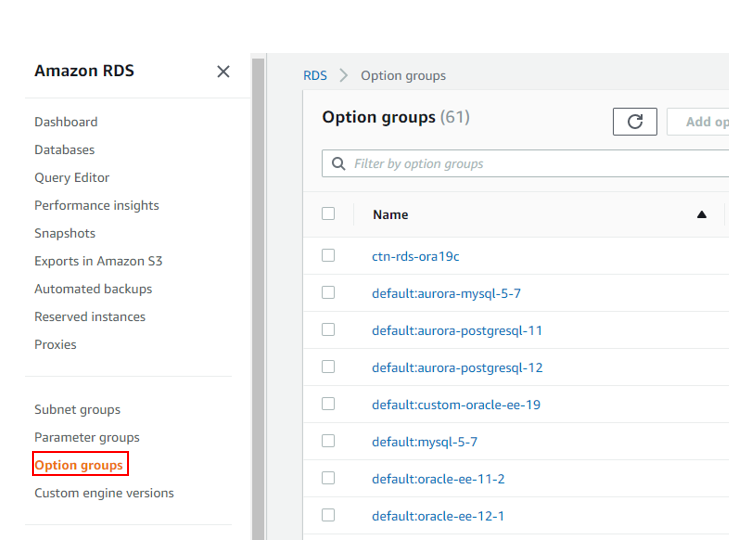Open Query Editor
Viewport: 729px width, 548px height.
[72, 178]
